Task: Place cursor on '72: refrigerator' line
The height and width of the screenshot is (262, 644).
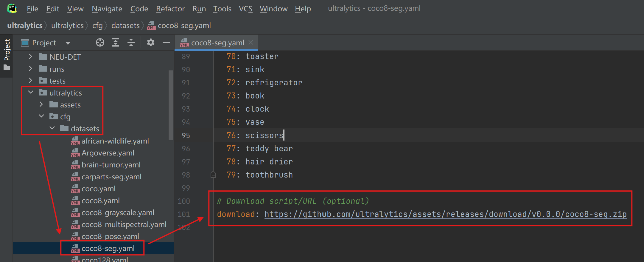Action: [x=264, y=83]
